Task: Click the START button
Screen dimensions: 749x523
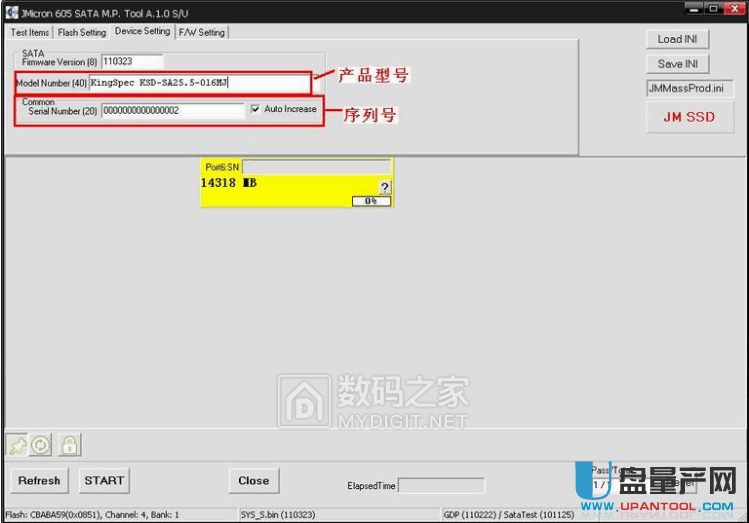Action: coord(104,480)
